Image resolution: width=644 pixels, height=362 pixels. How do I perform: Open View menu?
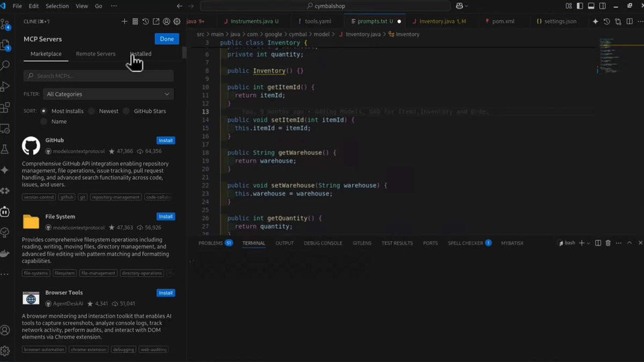click(x=82, y=6)
